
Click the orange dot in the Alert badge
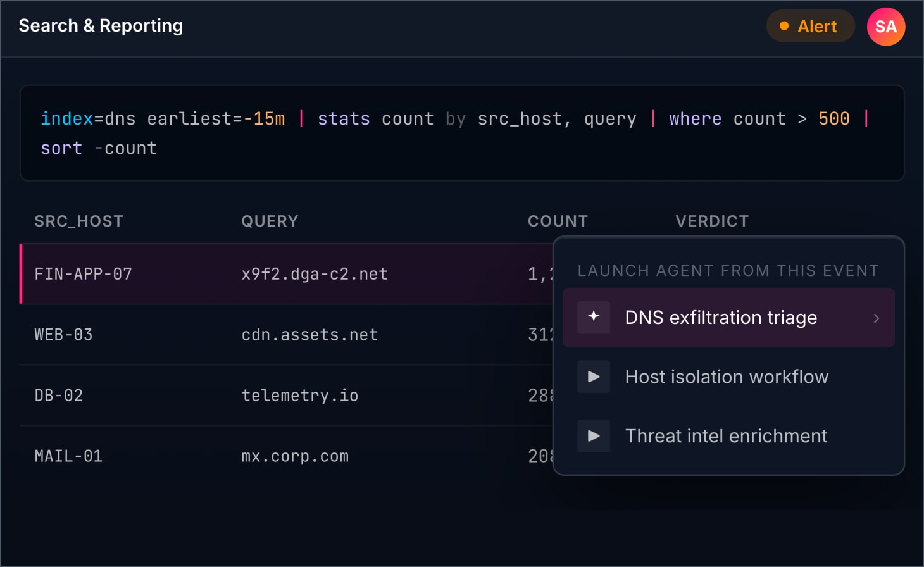784,26
